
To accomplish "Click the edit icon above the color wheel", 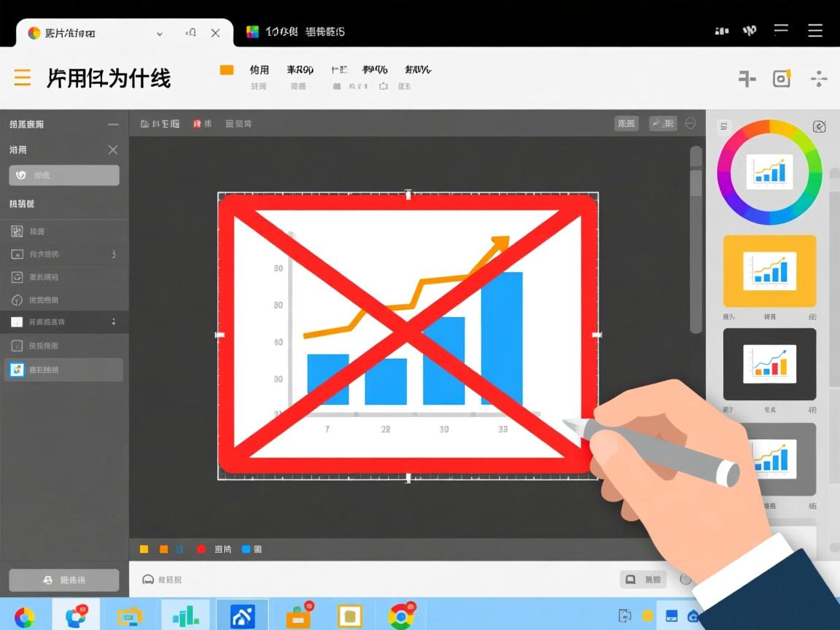I will tap(819, 127).
